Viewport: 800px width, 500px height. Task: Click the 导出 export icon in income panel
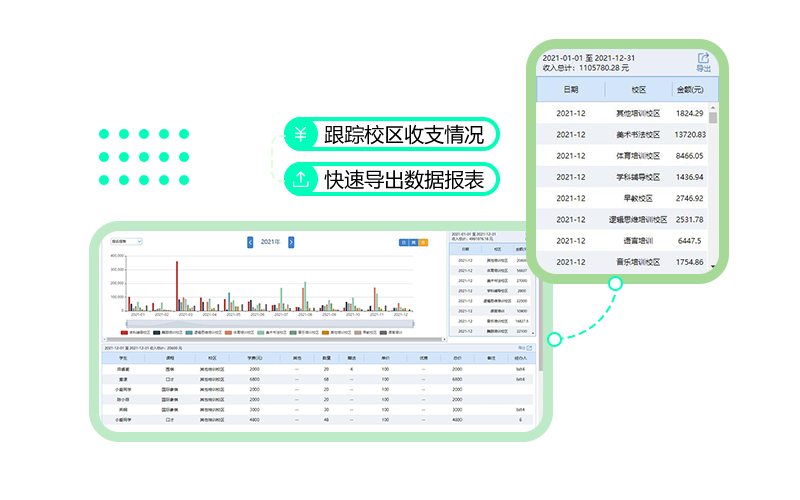[703, 61]
